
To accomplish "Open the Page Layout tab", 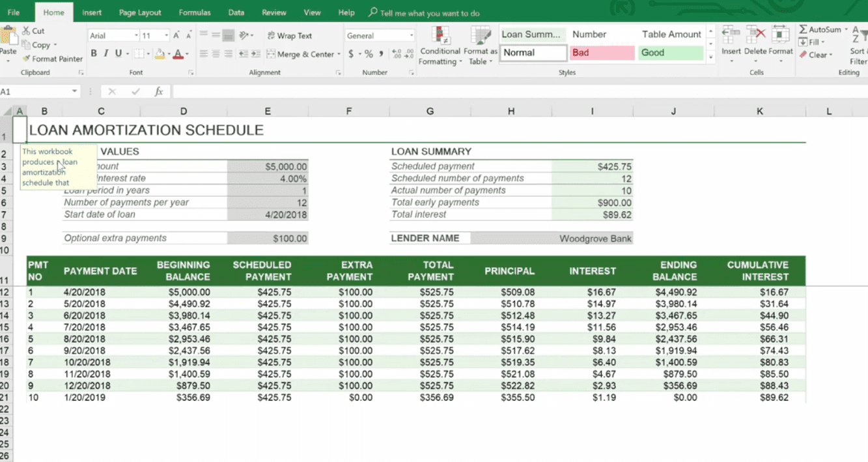I will (140, 12).
